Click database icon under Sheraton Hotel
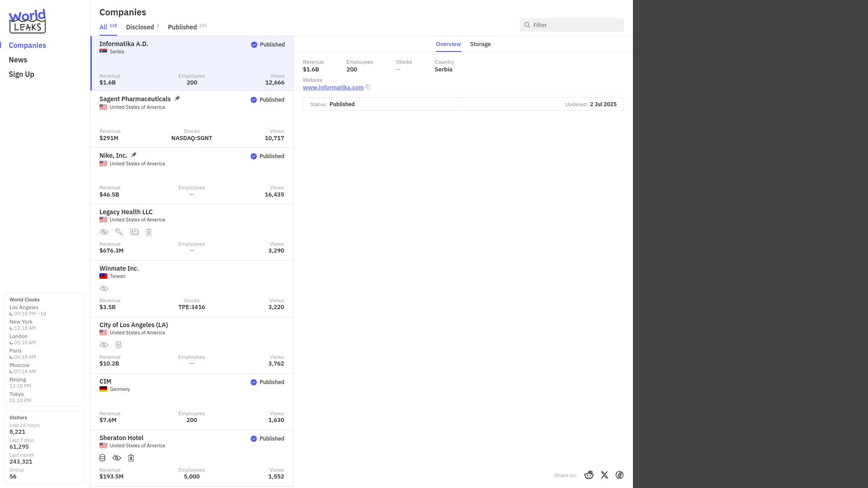Viewport: 868px width, 488px height. click(103, 458)
